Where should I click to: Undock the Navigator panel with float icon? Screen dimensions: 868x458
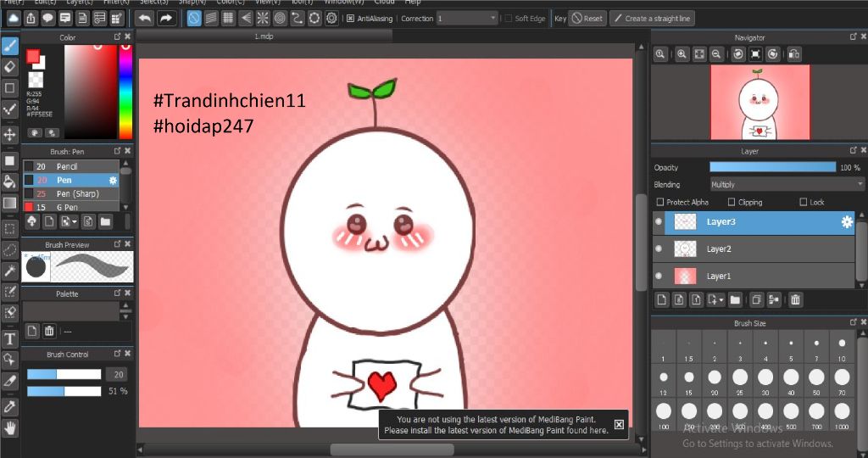click(853, 36)
